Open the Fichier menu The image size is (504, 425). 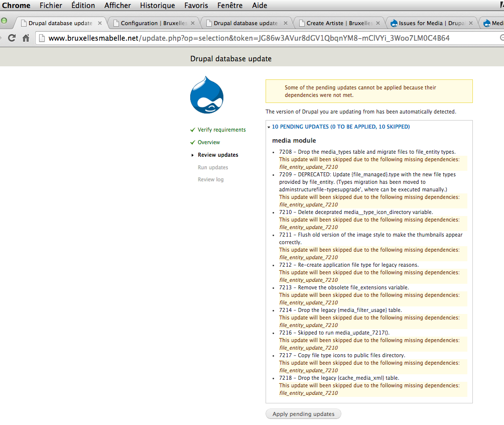51,6
